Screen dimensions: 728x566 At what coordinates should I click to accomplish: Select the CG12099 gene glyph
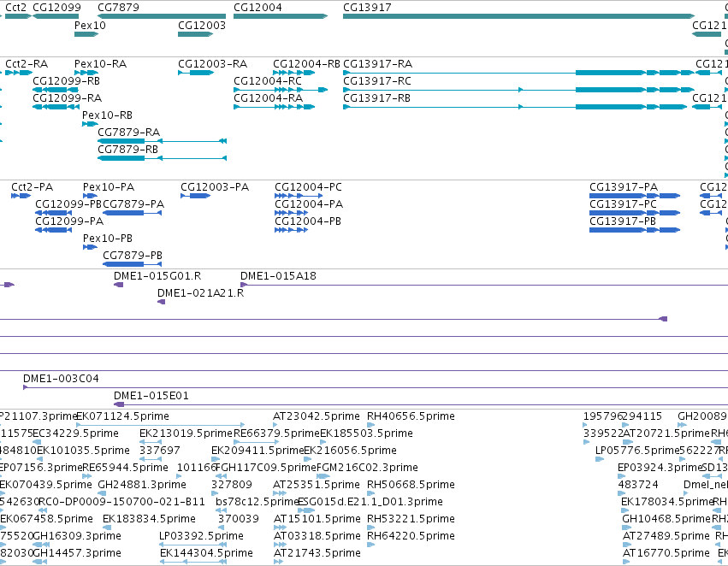(56, 16)
